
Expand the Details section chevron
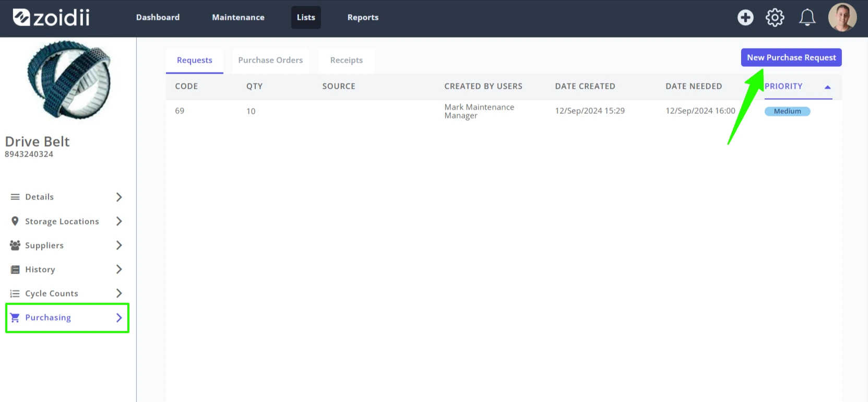[x=119, y=197]
